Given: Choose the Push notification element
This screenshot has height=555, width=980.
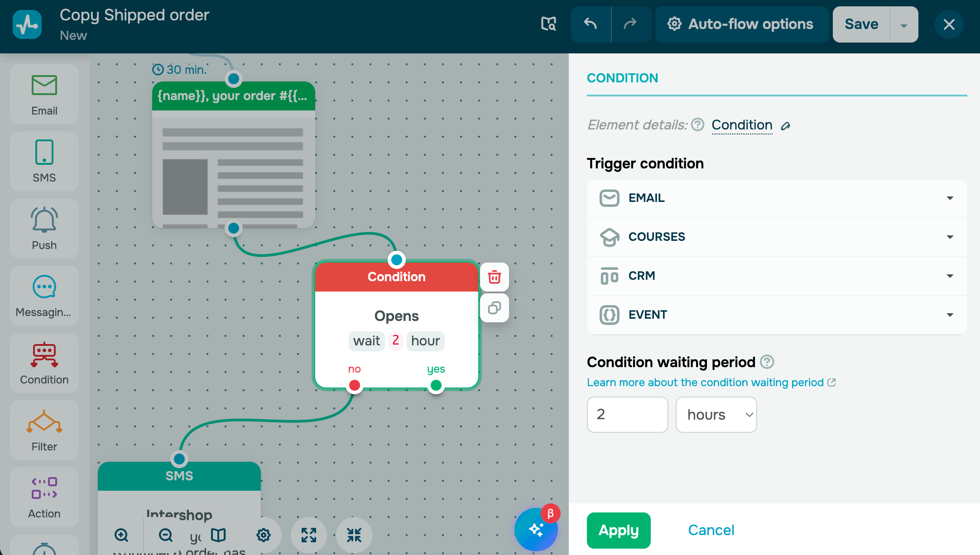Looking at the screenshot, I should click(x=44, y=229).
